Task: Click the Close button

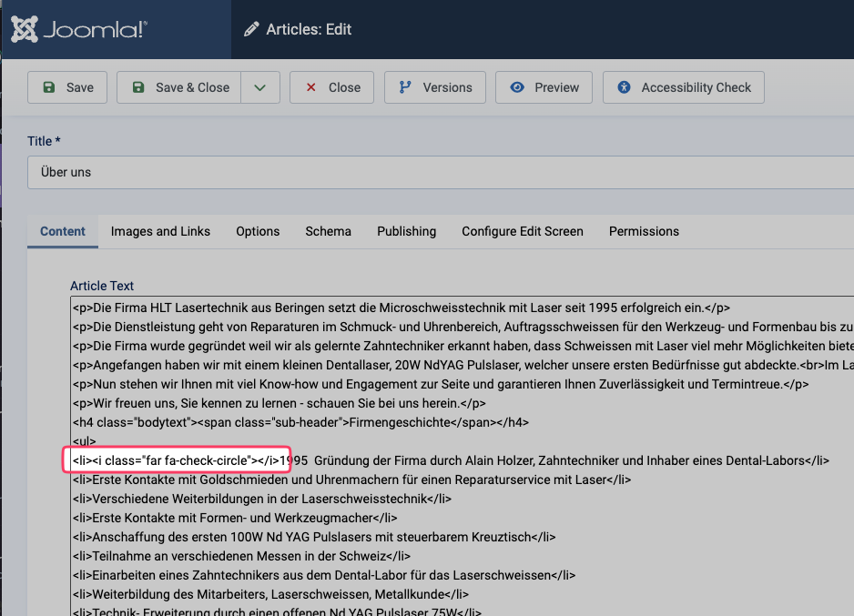Action: [331, 87]
